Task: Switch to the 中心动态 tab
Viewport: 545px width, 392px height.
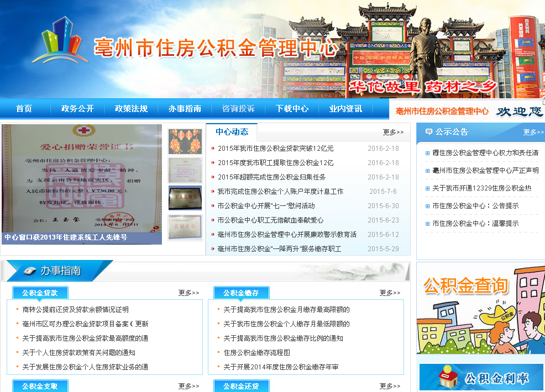Action: tap(232, 131)
